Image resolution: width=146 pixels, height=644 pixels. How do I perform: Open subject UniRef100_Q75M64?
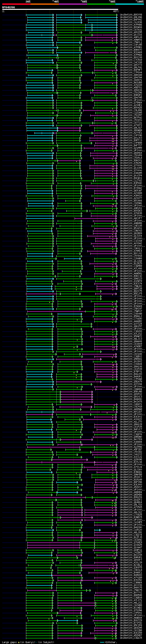[131, 103]
